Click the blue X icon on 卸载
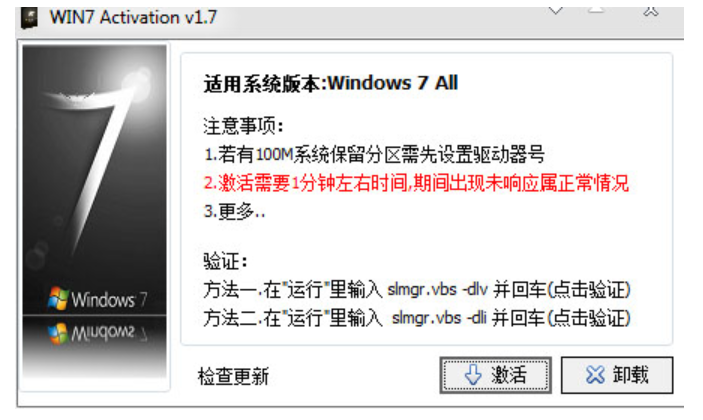 point(595,375)
